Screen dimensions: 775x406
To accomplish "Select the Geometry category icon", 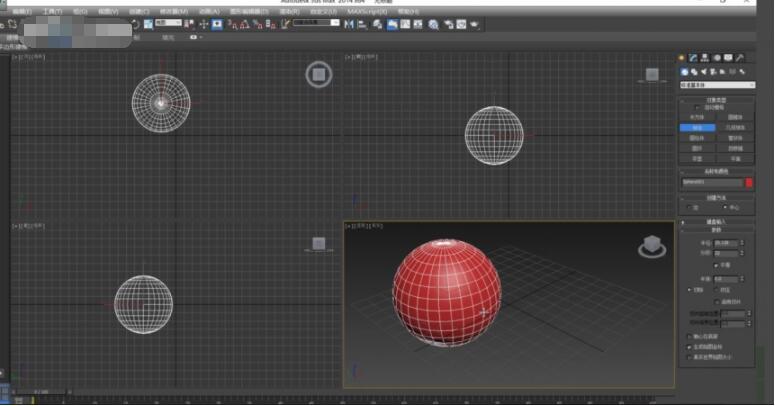I will coord(685,72).
